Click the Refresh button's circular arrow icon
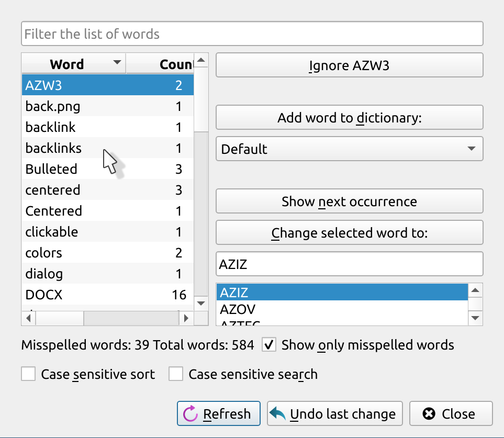504x438 pixels. click(x=190, y=414)
